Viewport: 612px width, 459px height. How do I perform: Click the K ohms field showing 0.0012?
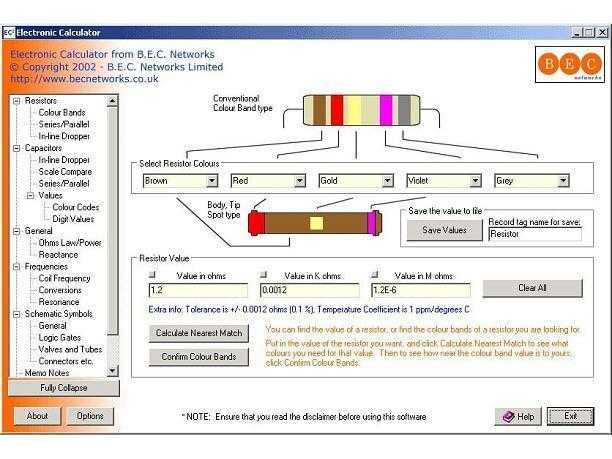coord(310,290)
